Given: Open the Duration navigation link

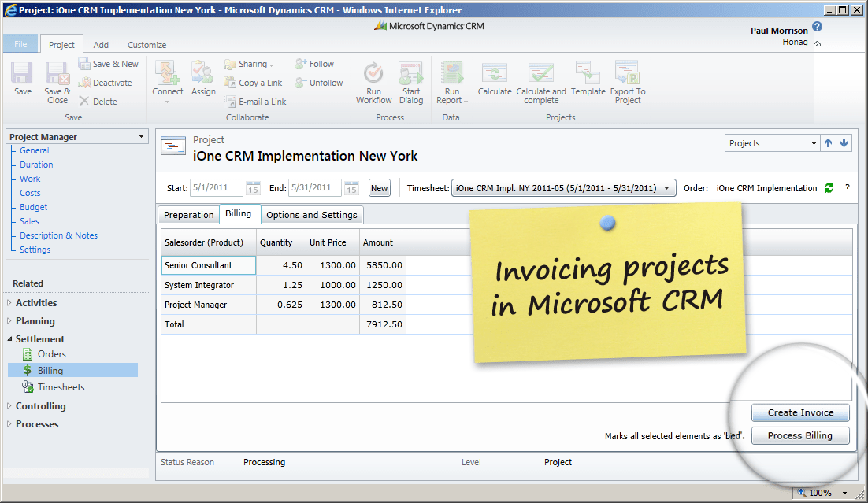Looking at the screenshot, I should (x=36, y=165).
